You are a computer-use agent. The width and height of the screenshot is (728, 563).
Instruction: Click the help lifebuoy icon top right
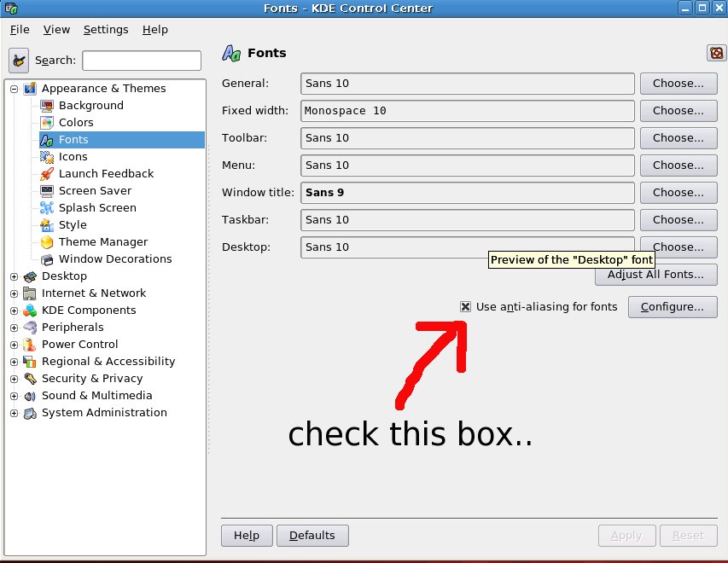(x=716, y=53)
